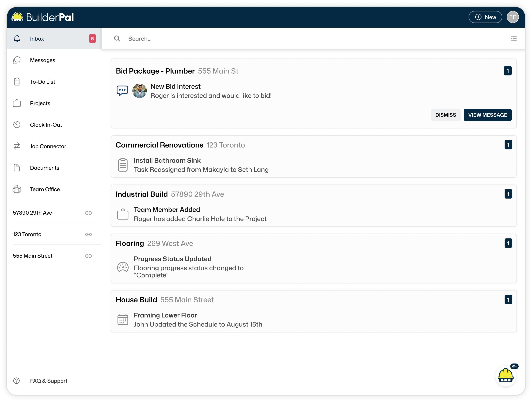The image size is (532, 402).
Task: Open Messages in the sidebar
Action: coord(42,60)
